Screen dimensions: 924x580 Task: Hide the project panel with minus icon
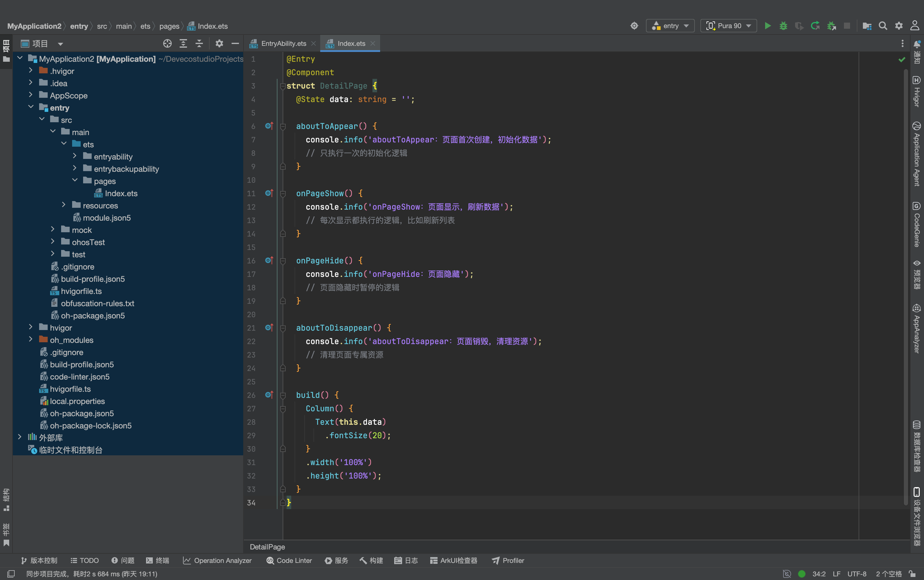pyautogui.click(x=235, y=43)
